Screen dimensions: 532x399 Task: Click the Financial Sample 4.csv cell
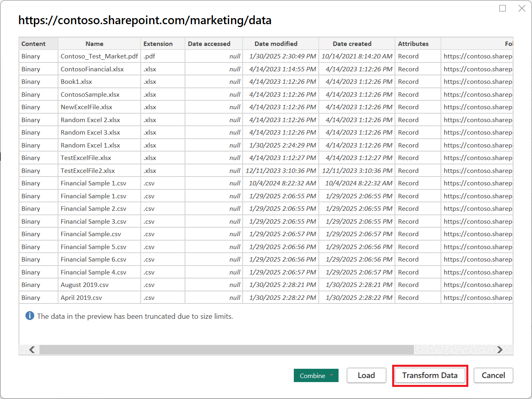[100, 272]
